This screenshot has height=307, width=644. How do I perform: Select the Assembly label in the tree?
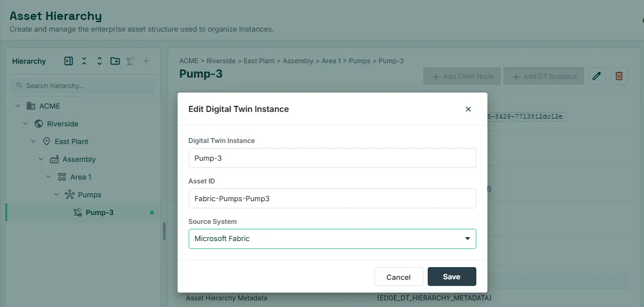click(79, 159)
